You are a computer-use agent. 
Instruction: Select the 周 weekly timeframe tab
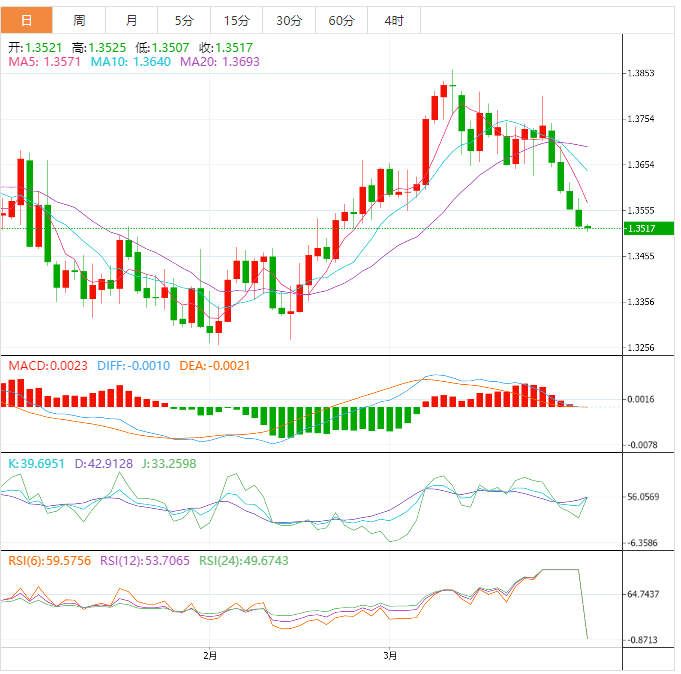[x=79, y=20]
